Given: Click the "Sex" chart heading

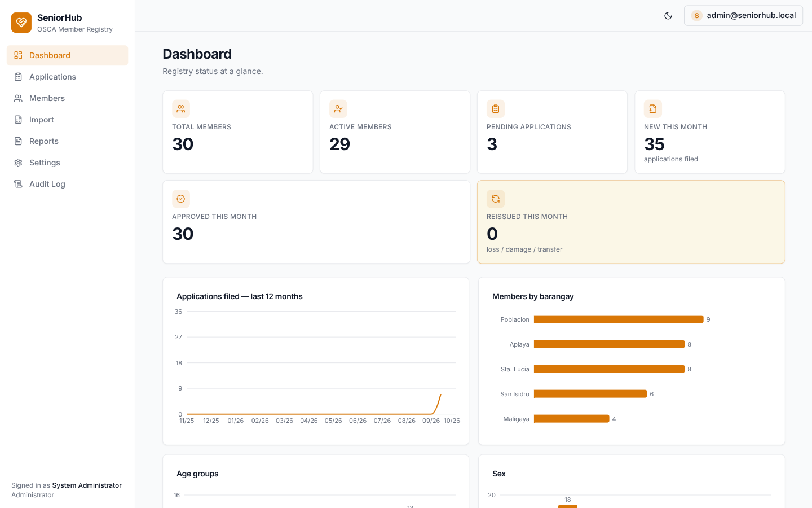Looking at the screenshot, I should tap(499, 474).
